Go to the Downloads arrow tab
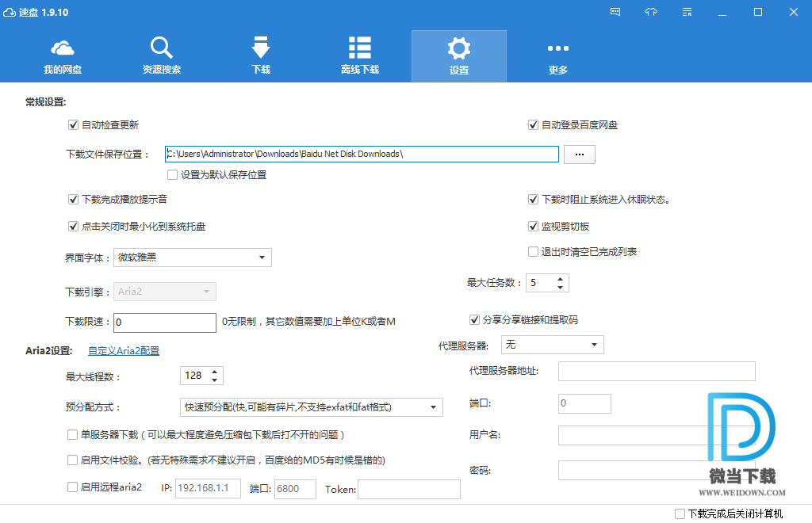The width and height of the screenshot is (812, 523). [x=261, y=55]
